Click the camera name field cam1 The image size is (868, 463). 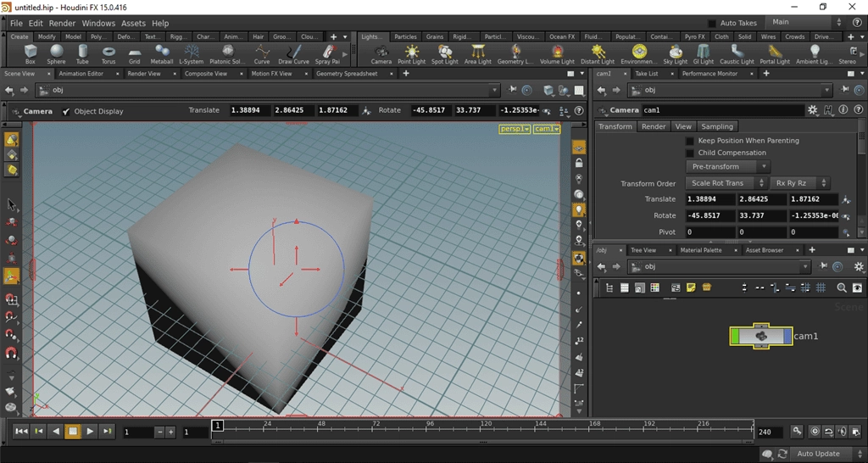click(722, 110)
